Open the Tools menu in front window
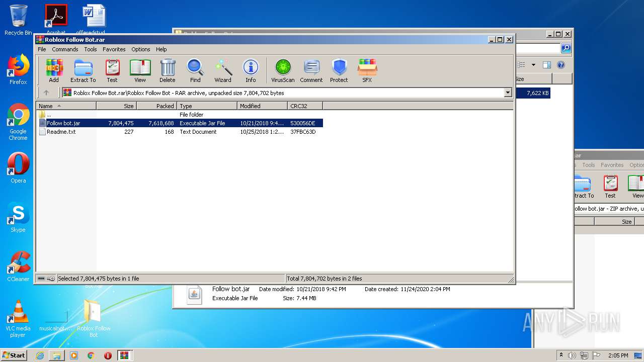This screenshot has height=362, width=644. (x=91, y=49)
